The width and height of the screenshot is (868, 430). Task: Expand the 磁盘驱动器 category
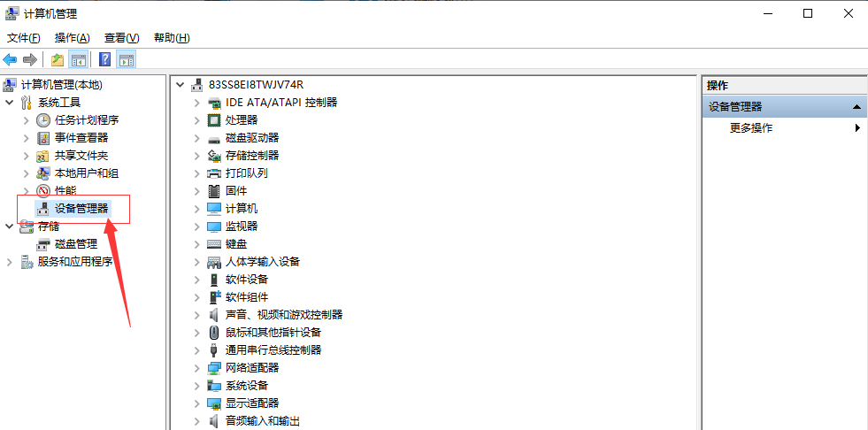point(196,137)
